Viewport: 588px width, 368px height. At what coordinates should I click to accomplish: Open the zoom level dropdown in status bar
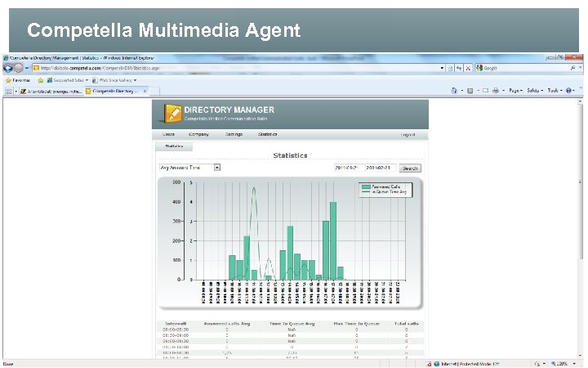pyautogui.click(x=575, y=363)
